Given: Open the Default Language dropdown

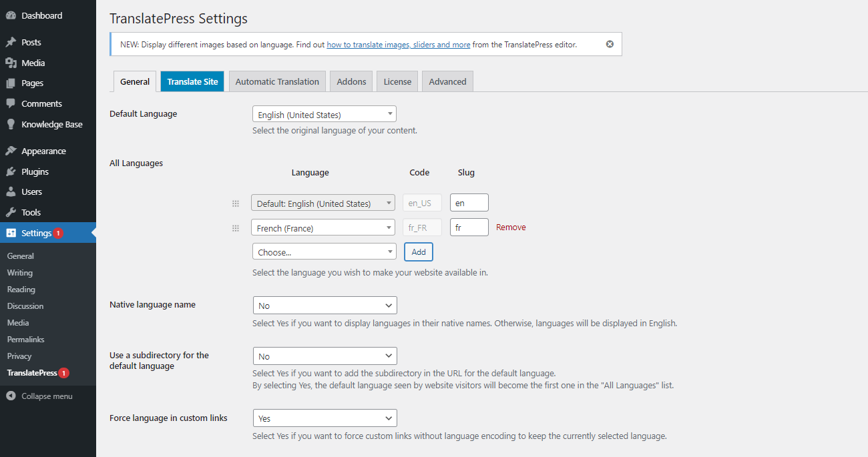Looking at the screenshot, I should (324, 113).
